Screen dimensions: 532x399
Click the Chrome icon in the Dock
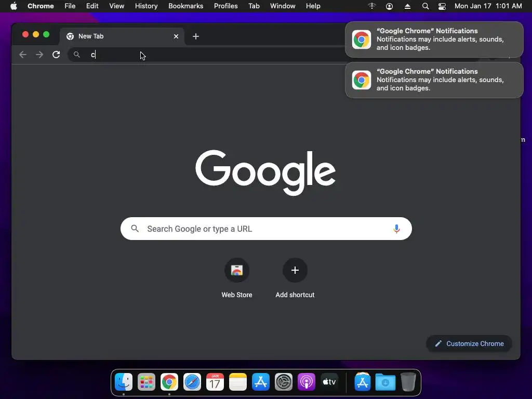(x=169, y=382)
